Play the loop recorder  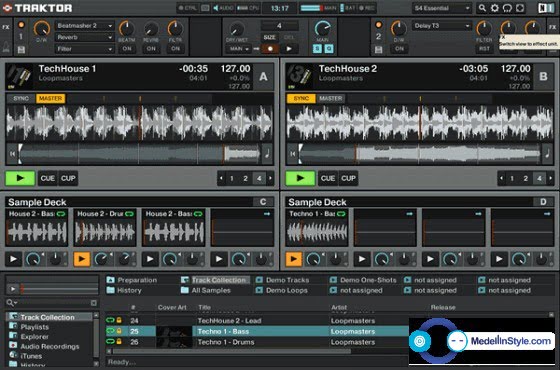pyautogui.click(x=289, y=49)
